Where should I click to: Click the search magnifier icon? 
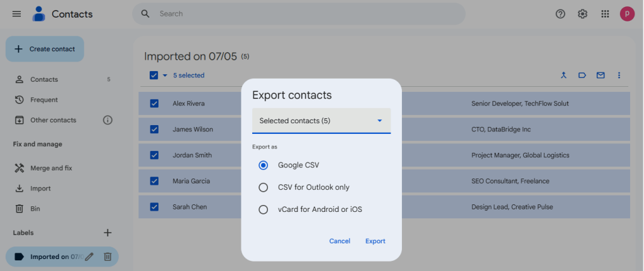click(145, 14)
